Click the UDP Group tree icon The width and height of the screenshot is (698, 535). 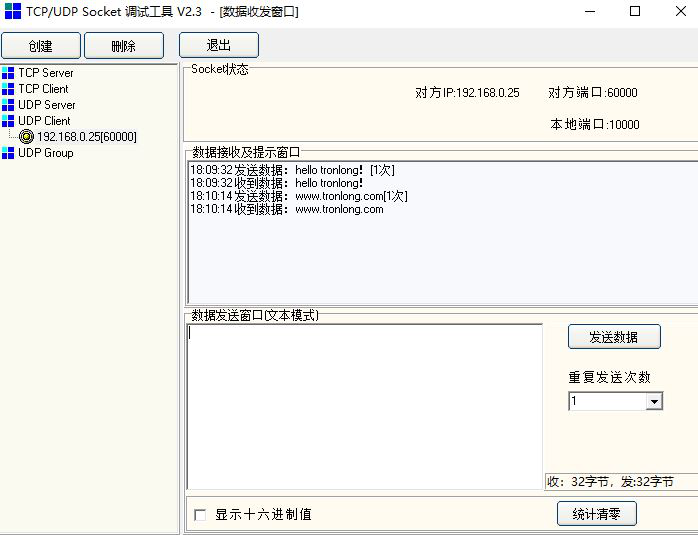(x=8, y=153)
